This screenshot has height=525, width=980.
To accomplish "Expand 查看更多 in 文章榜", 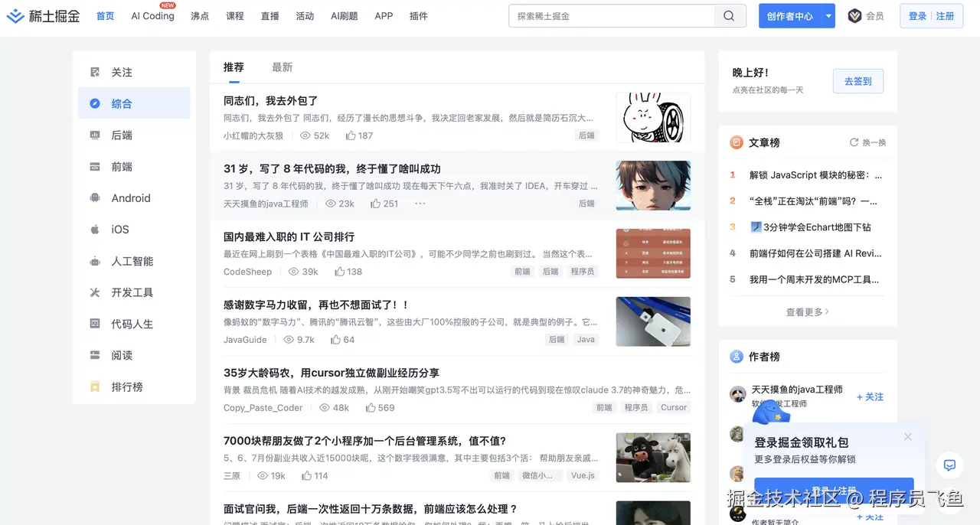I will point(807,312).
